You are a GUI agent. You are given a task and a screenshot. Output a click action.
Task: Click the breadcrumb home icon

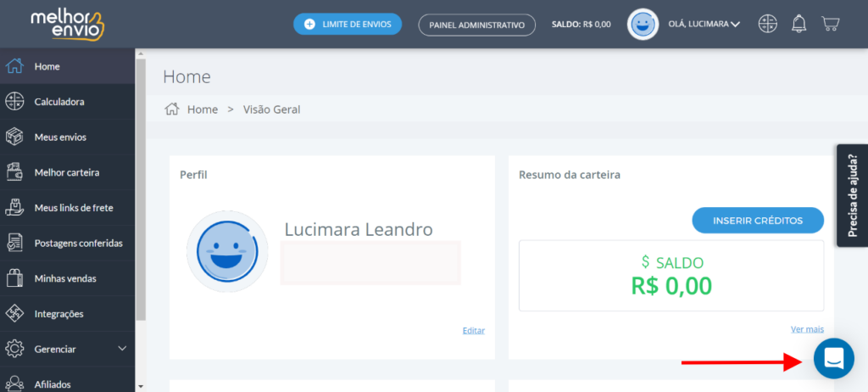[x=172, y=109]
